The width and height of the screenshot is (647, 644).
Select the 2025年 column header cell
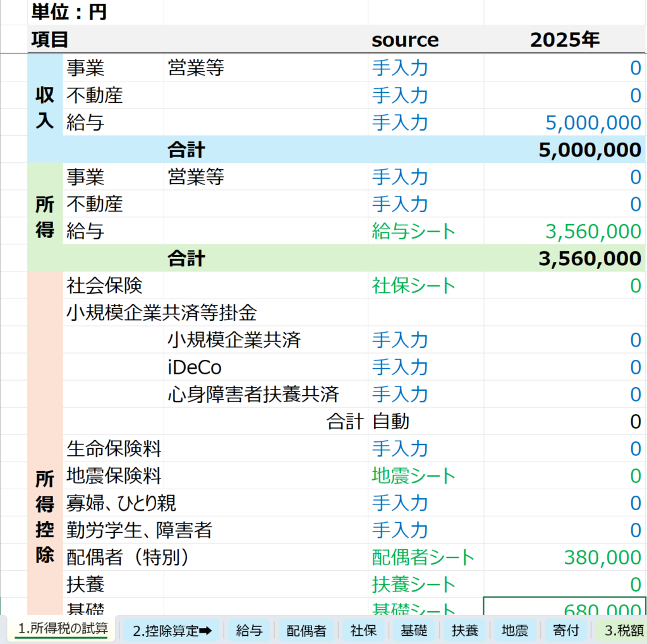point(565,40)
